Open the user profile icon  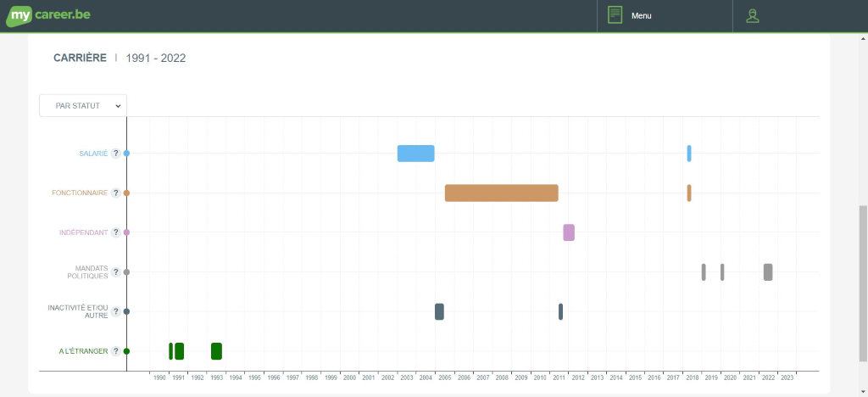point(752,15)
